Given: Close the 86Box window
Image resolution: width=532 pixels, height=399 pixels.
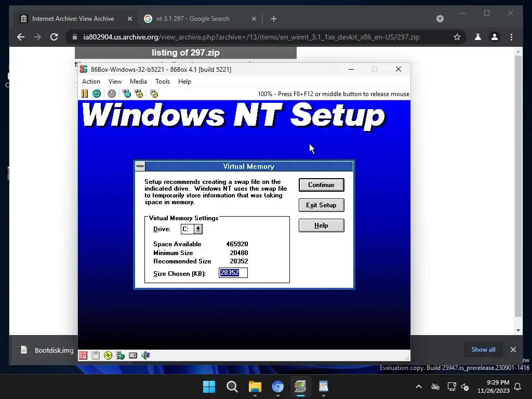Looking at the screenshot, I should (x=398, y=69).
